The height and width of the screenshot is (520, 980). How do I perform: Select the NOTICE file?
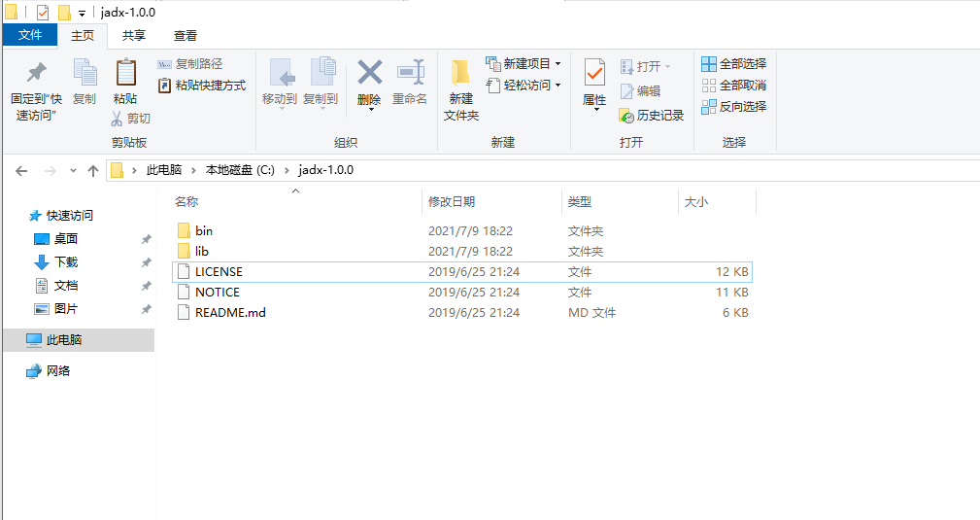(461, 293)
